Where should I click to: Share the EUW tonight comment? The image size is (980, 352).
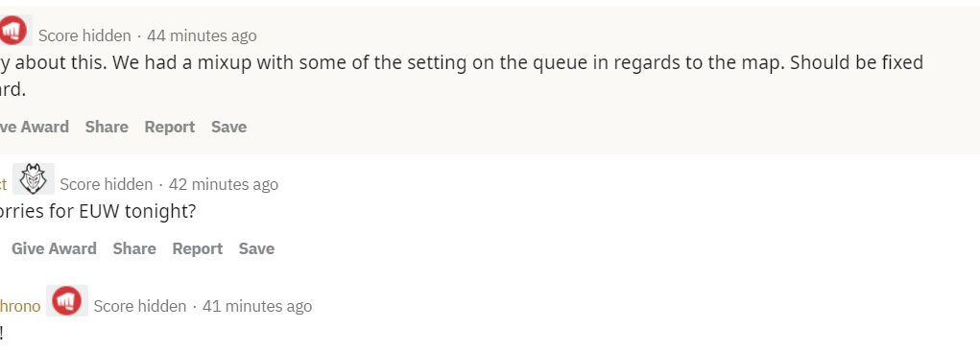[134, 248]
